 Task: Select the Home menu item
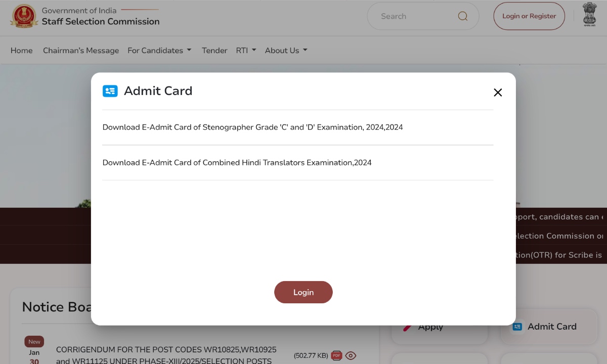click(x=21, y=50)
